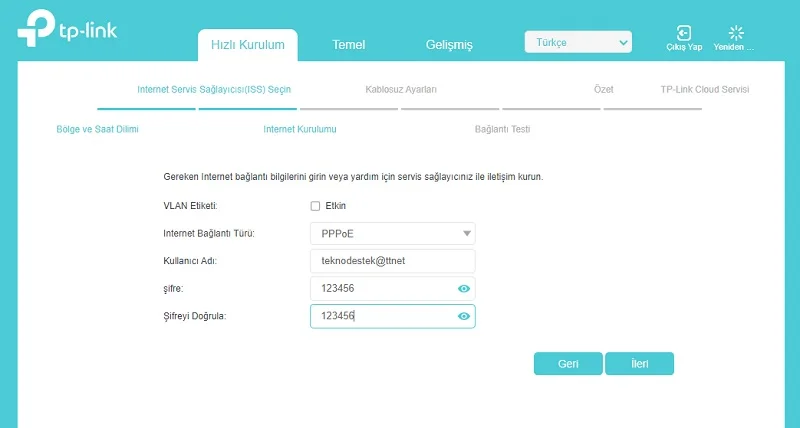
Task: Click the Yeniden reboot icon
Action: click(738, 33)
